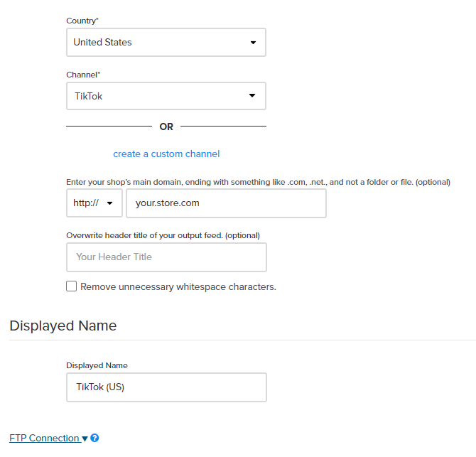Expand the FTP Connection section
Screen dimensions: 476x457
pos(44,438)
